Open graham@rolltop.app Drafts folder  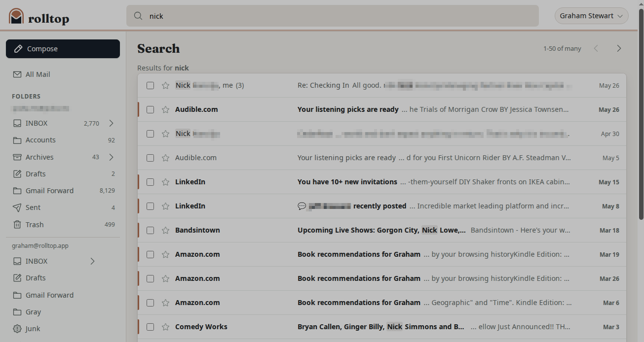pos(63,278)
